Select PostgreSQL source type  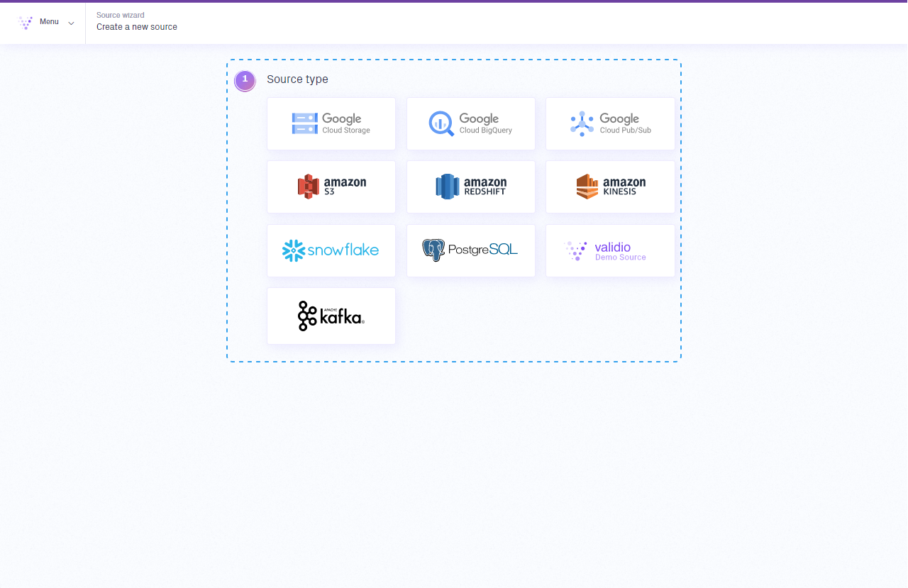point(471,250)
